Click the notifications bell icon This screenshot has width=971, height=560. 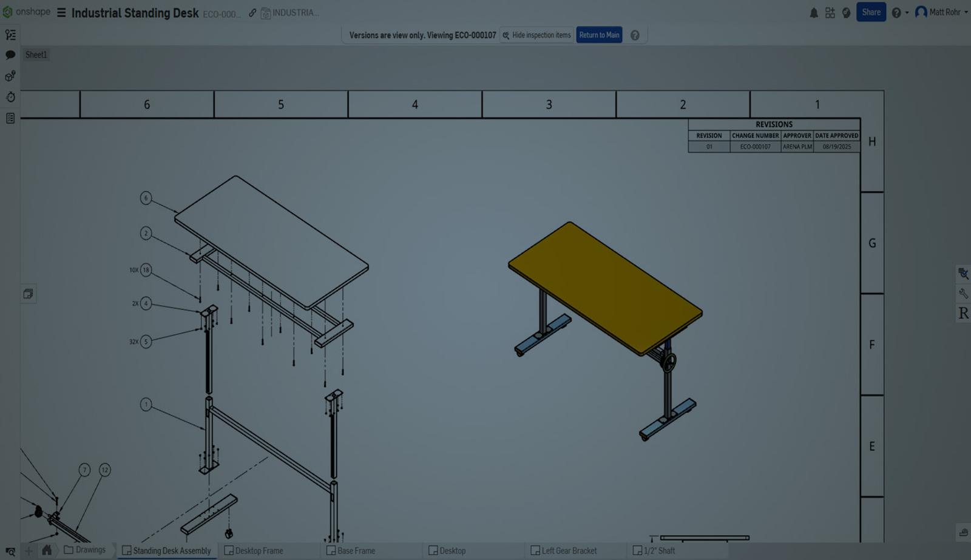pyautogui.click(x=813, y=12)
